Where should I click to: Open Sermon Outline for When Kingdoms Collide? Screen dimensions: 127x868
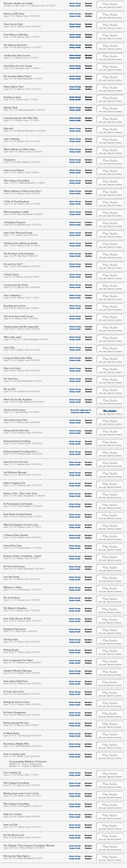coord(88,213)
